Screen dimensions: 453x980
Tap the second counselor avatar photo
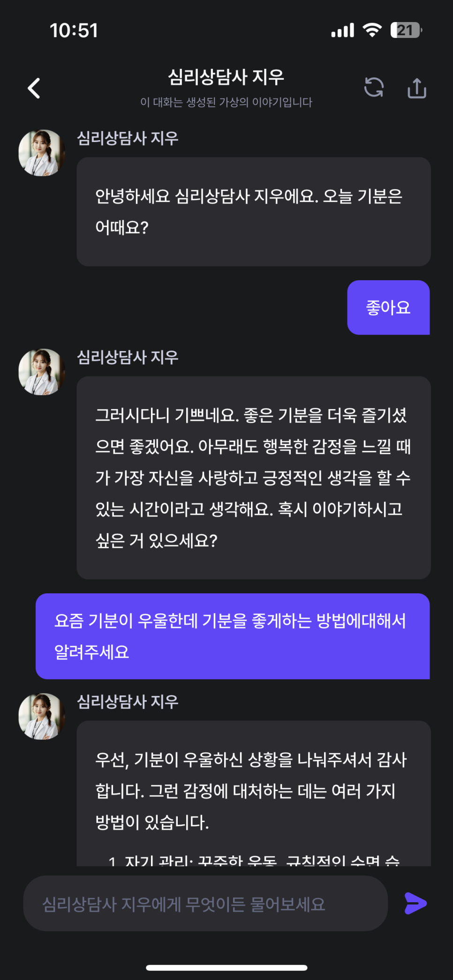click(42, 372)
